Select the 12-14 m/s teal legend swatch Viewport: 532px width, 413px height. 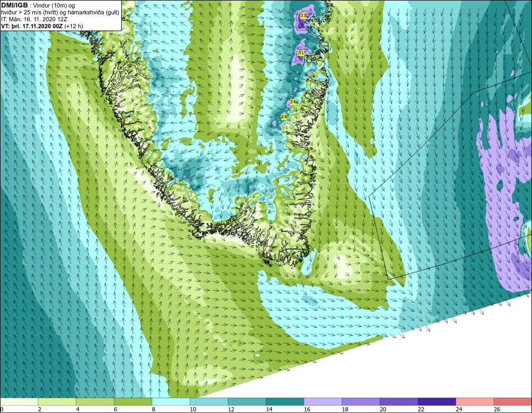(247, 402)
